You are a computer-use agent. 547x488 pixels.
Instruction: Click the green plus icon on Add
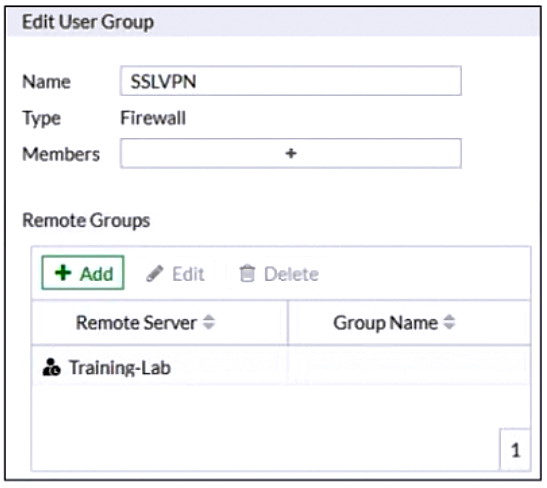coord(63,273)
